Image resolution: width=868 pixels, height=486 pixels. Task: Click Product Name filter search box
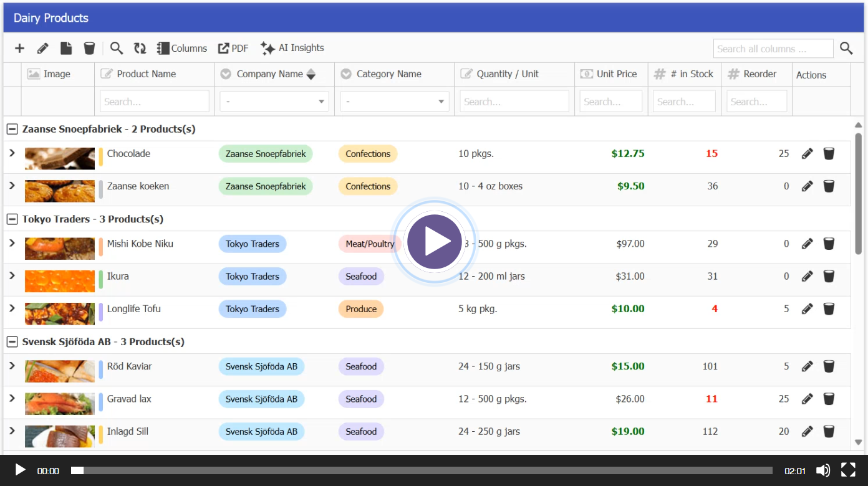click(x=155, y=102)
